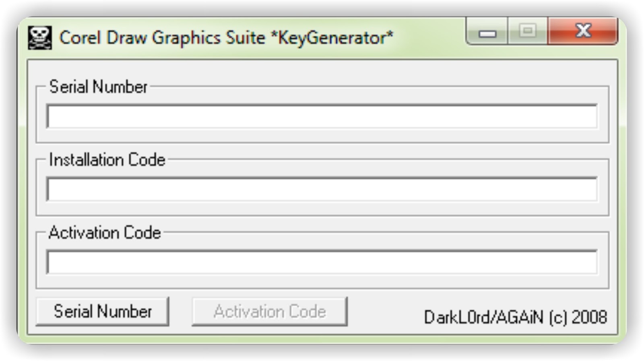Viewport: 644px width, 361px height.
Task: Click the empty panel area above the Serial Number group
Action: point(322,72)
